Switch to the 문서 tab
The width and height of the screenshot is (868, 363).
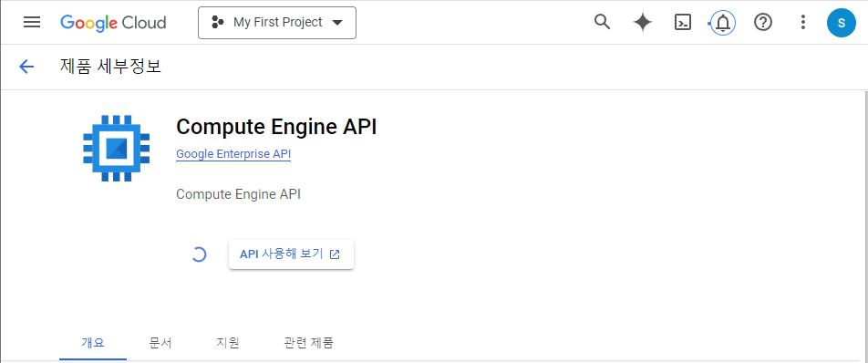(x=160, y=343)
